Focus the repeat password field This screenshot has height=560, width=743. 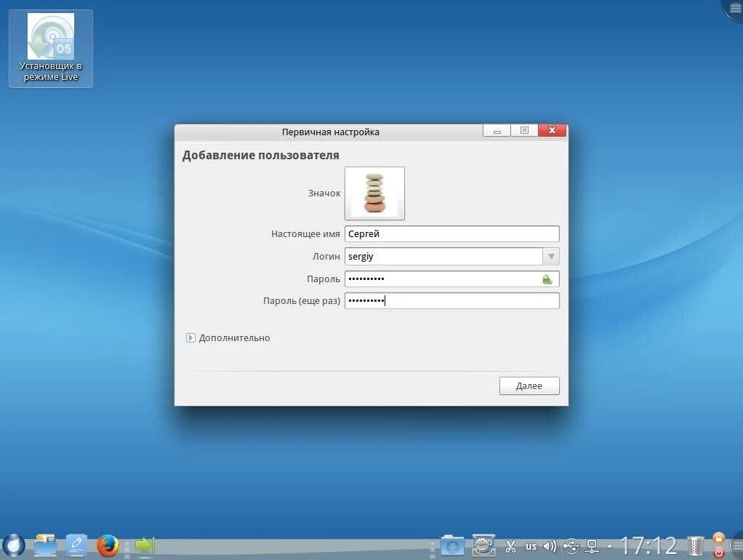pyautogui.click(x=452, y=301)
